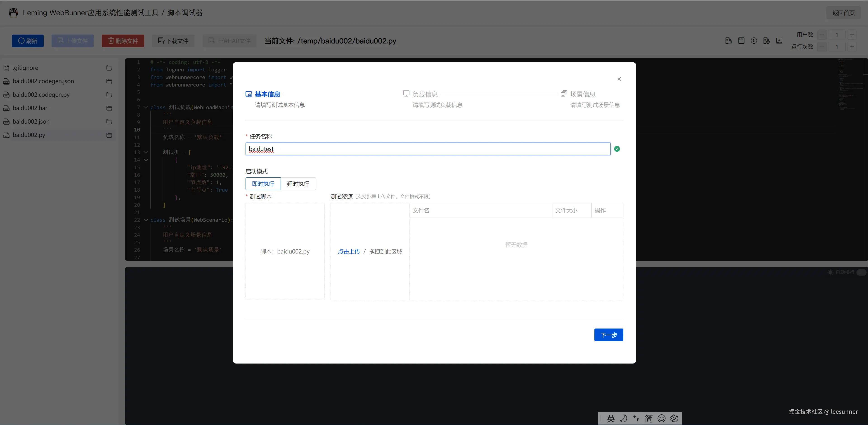Viewport: 868px width, 425px height.
Task: Click the 点击上传 link
Action: click(349, 251)
